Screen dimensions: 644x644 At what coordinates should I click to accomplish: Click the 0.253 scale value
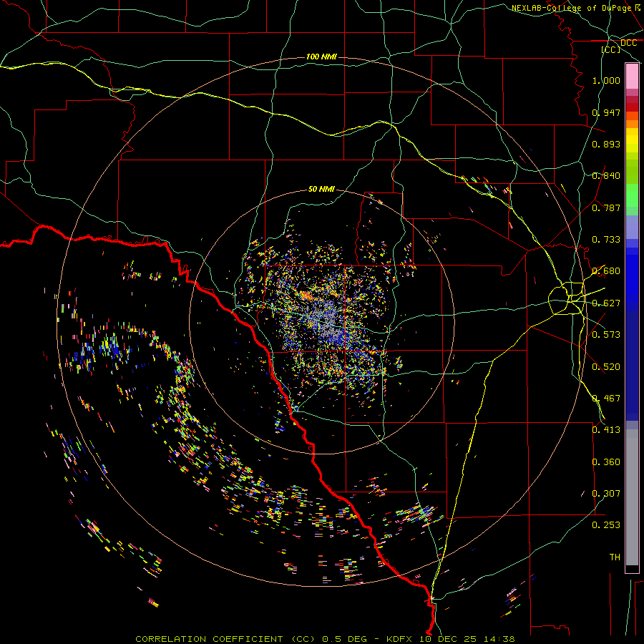[x=606, y=525]
